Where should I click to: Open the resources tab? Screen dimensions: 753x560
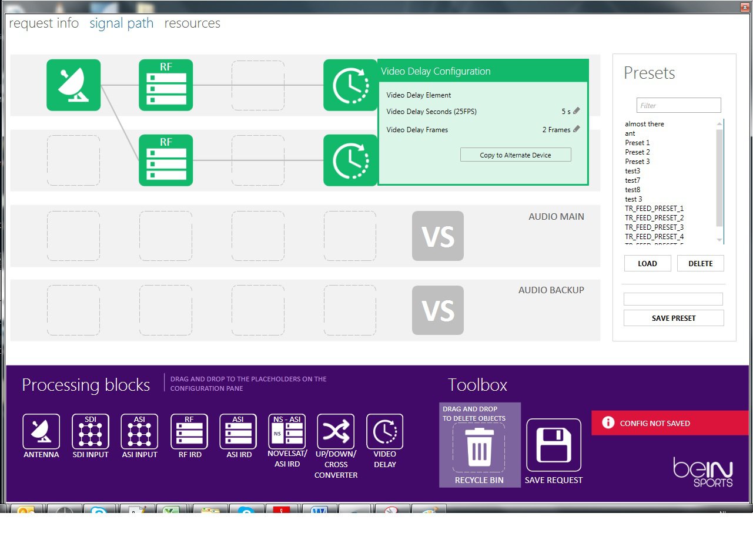(192, 24)
